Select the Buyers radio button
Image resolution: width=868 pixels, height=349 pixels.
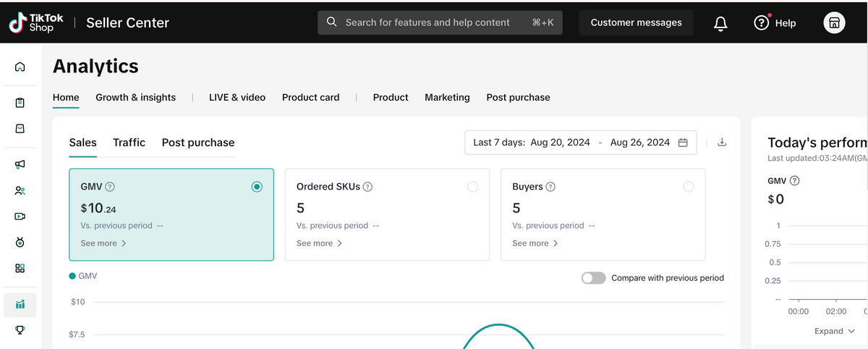(688, 187)
